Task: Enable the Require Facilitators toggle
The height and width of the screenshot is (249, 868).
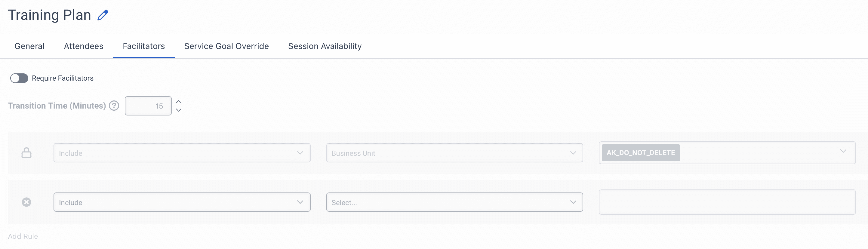Action: [19, 78]
